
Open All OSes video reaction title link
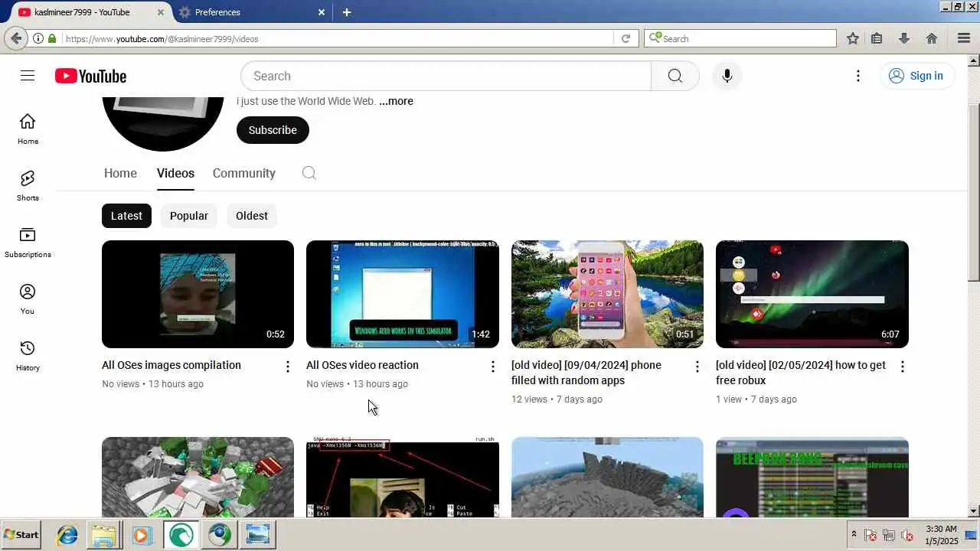pos(362,365)
